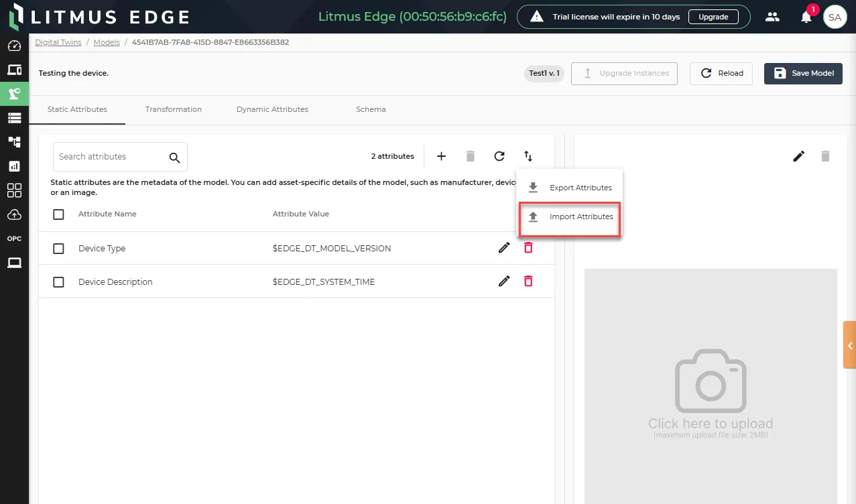Viewport: 856px width, 504px height.
Task: Open the SA user account menu
Action: point(835,17)
